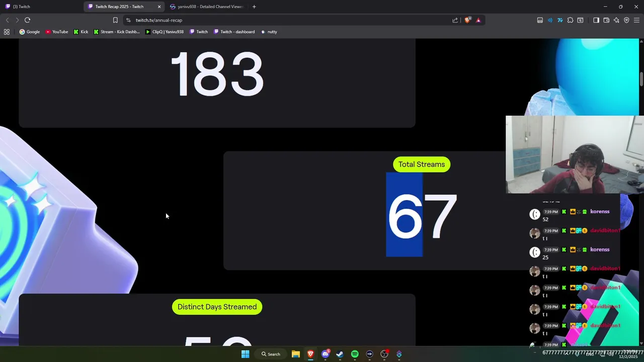Open the Kick bookmark

tap(81, 32)
